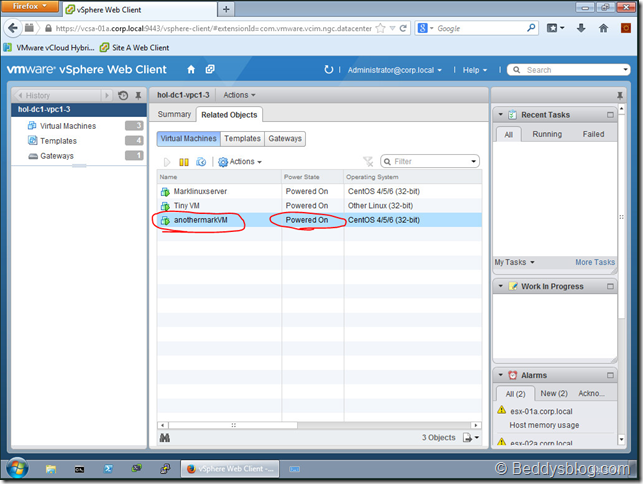Refresh the vSphere Web Client view
The image size is (643, 484).
(328, 70)
